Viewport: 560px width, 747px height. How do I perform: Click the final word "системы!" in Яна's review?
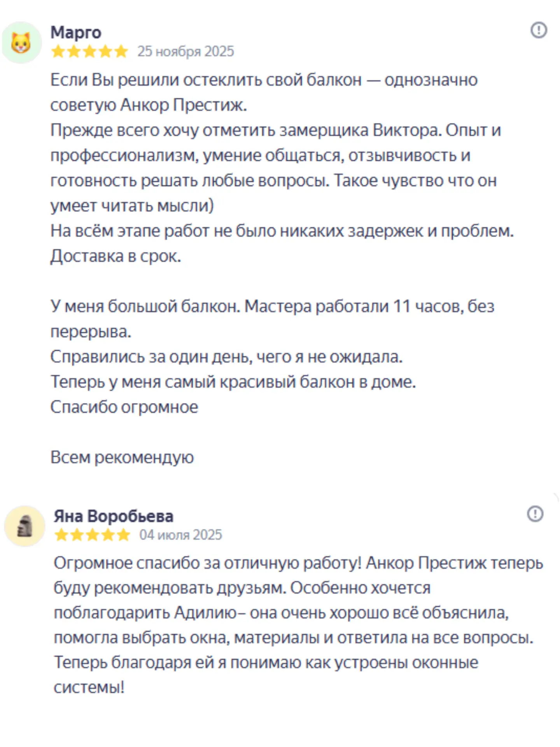[x=89, y=687]
